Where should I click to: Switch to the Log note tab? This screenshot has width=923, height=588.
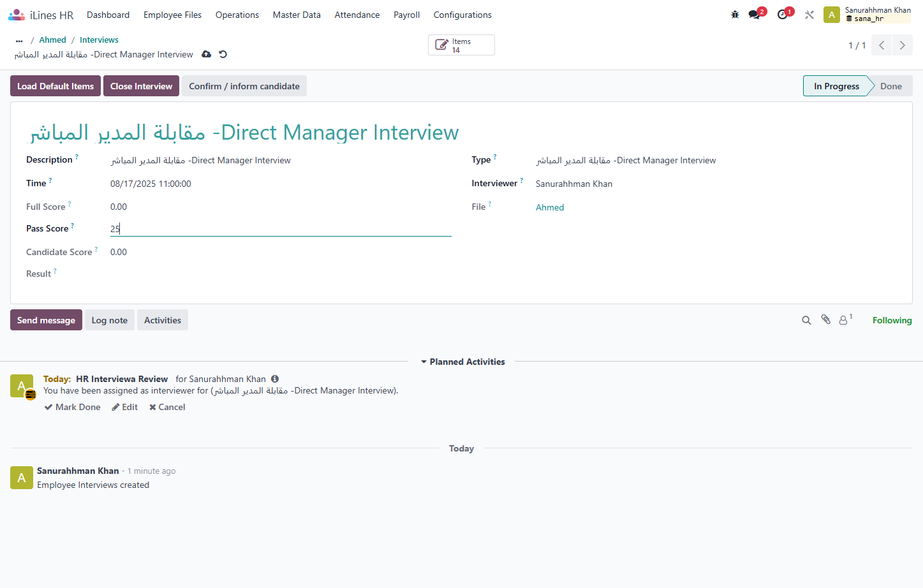pyautogui.click(x=110, y=320)
